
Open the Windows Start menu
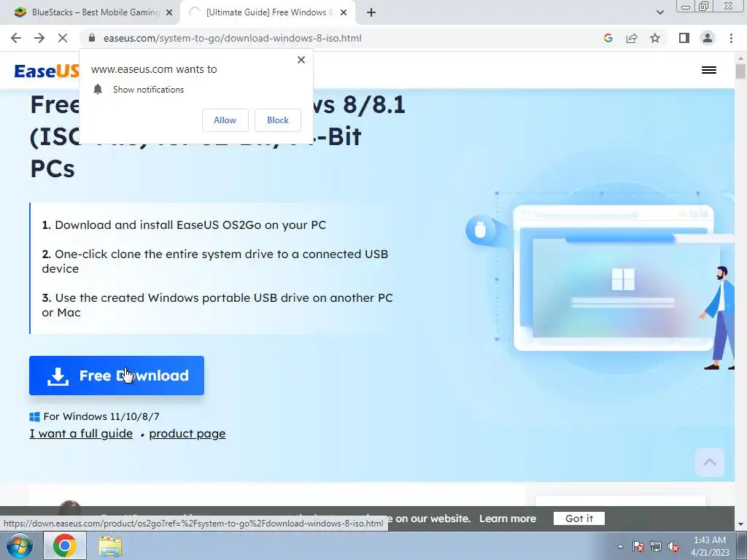[20, 545]
